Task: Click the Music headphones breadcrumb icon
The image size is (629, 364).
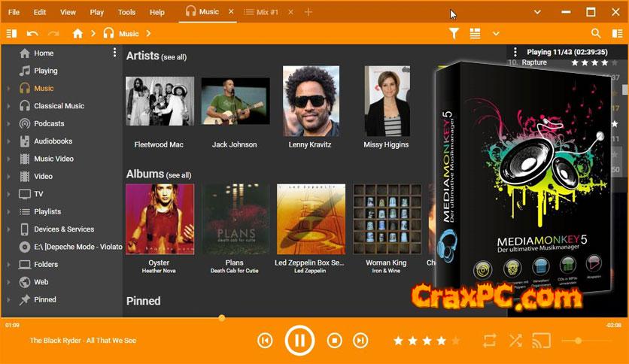Action: (108, 33)
